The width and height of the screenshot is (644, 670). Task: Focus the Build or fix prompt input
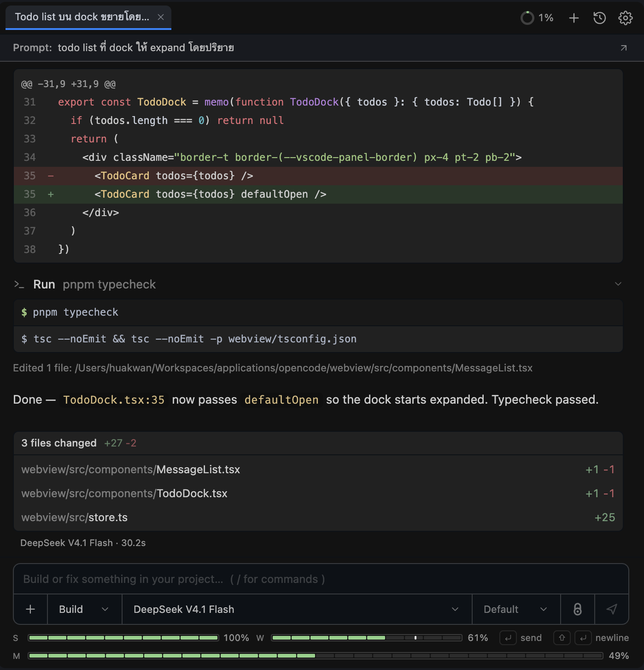[321, 579]
